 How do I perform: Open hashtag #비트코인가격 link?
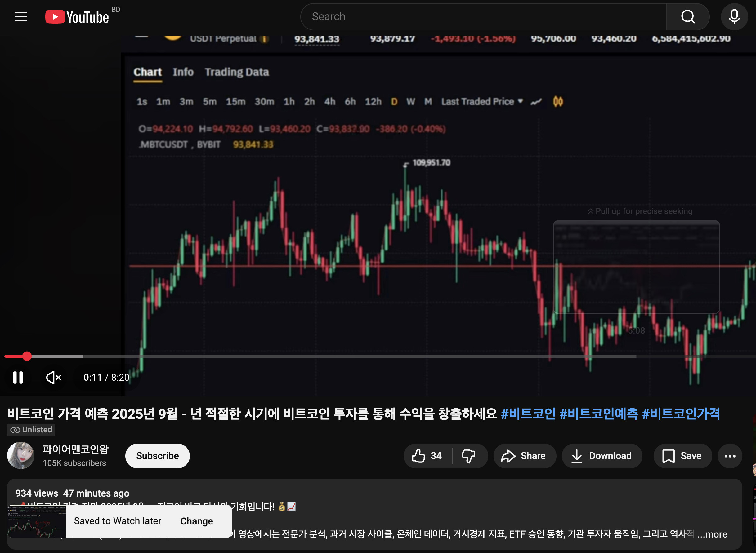681,414
